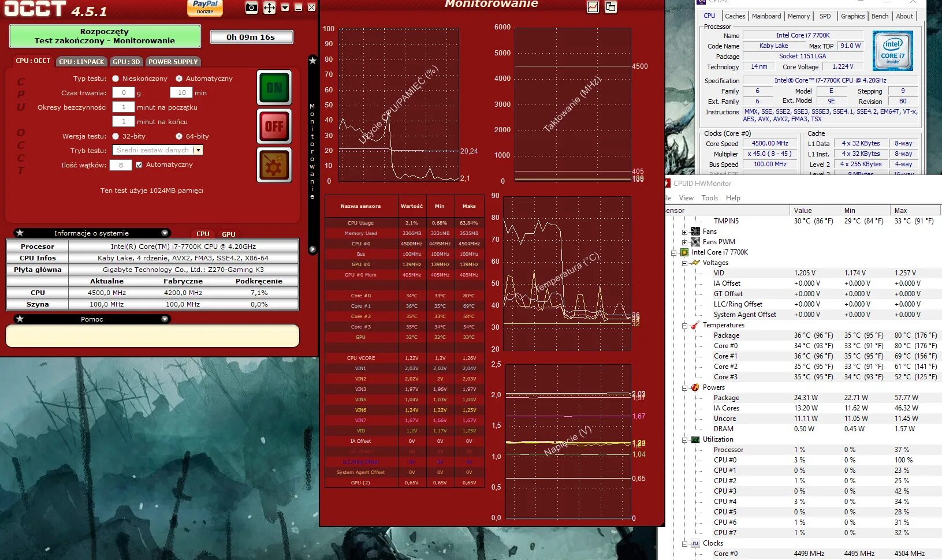Image resolution: width=942 pixels, height=560 pixels.
Task: Click the Powers flame icon in HWMonitor
Action: click(x=695, y=387)
